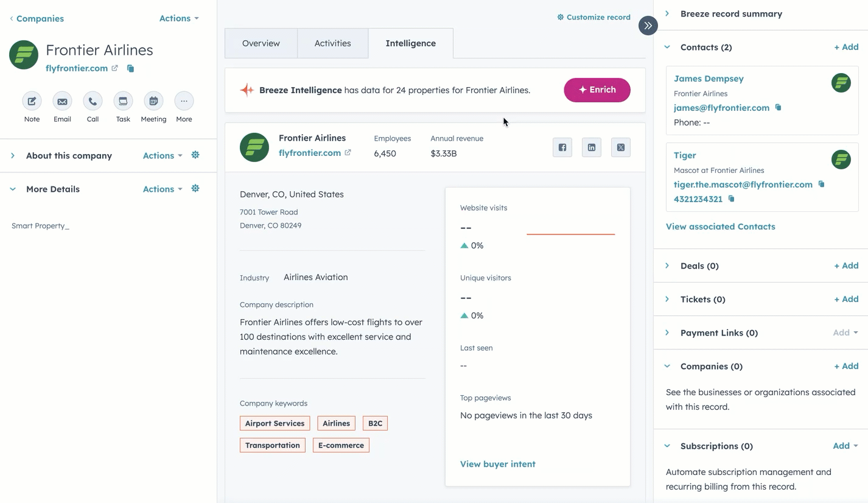The image size is (868, 503).
Task: Open the More actions ellipsis icon
Action: coord(184,101)
